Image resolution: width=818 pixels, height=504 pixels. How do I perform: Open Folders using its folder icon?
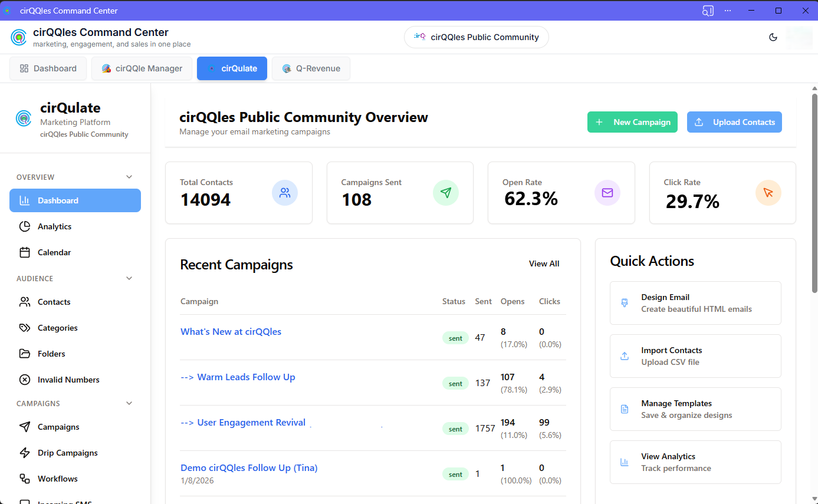(24, 354)
